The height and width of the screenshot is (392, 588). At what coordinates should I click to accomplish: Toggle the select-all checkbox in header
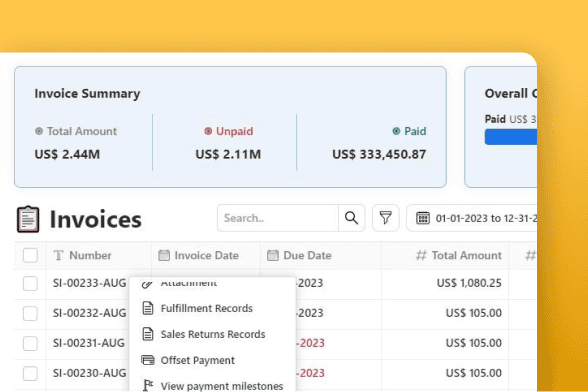pos(30,255)
